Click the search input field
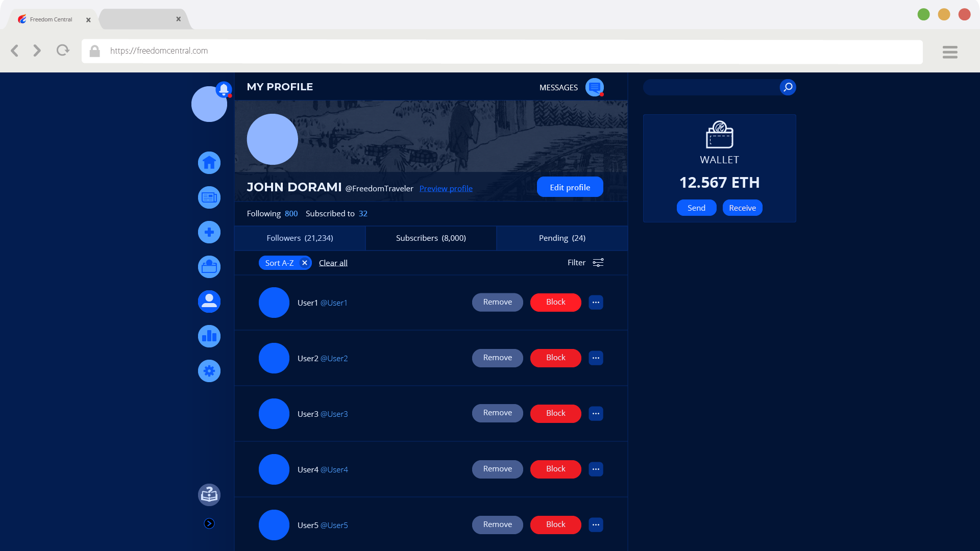The image size is (980, 551). pyautogui.click(x=710, y=87)
